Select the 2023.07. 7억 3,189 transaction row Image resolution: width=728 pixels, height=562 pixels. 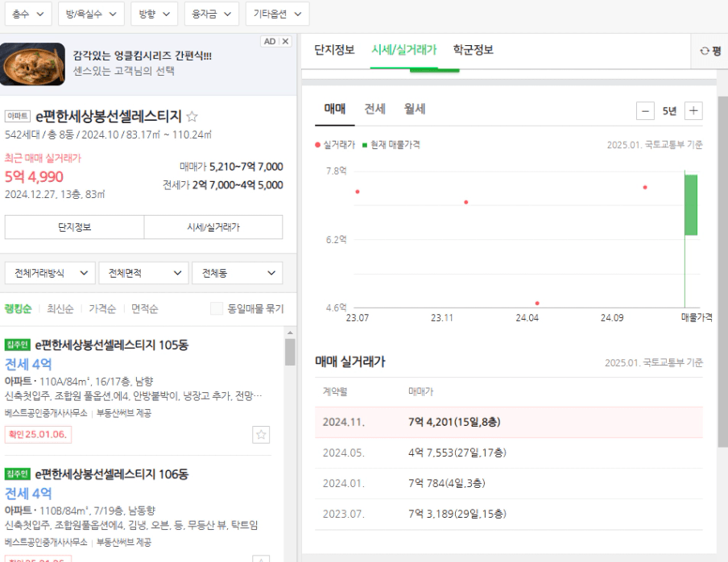[509, 514]
